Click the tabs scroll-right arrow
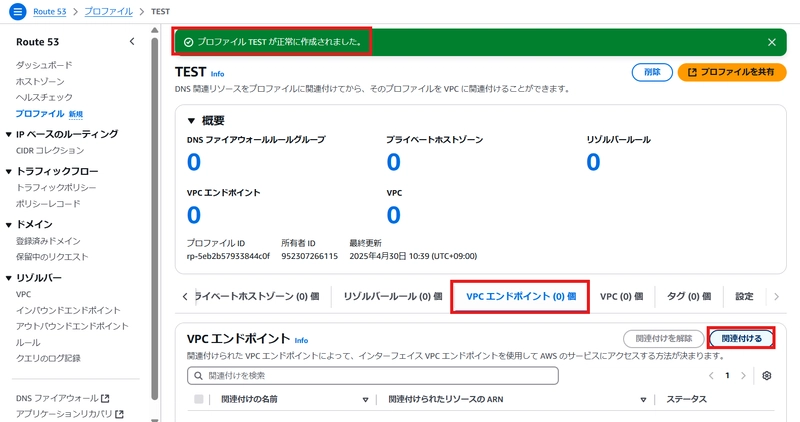The height and width of the screenshot is (422, 800). click(x=777, y=296)
